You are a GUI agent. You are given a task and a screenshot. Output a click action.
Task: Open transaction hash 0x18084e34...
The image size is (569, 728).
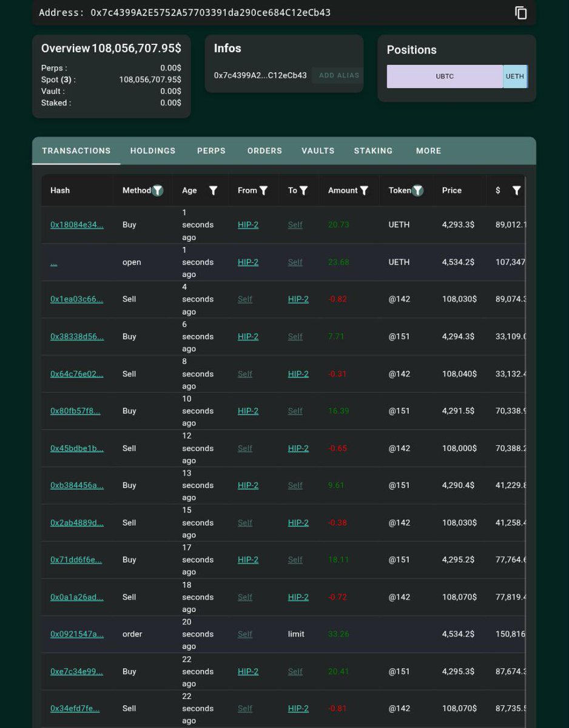pyautogui.click(x=77, y=225)
